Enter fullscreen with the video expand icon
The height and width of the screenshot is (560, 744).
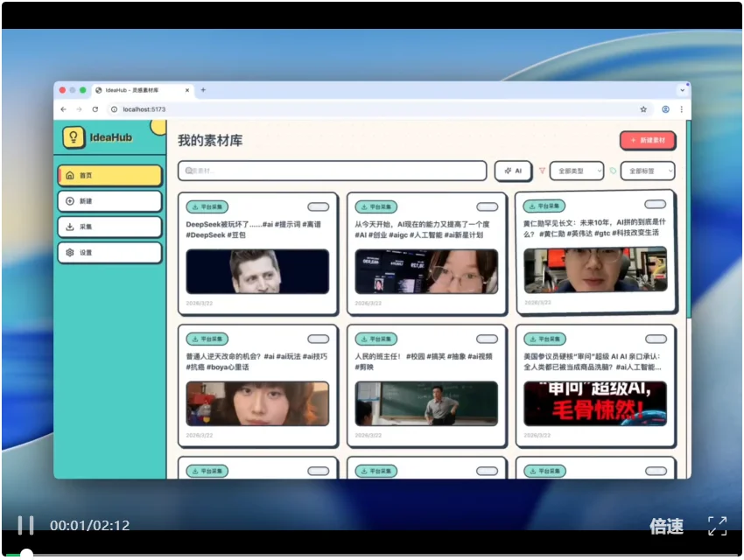click(x=717, y=525)
